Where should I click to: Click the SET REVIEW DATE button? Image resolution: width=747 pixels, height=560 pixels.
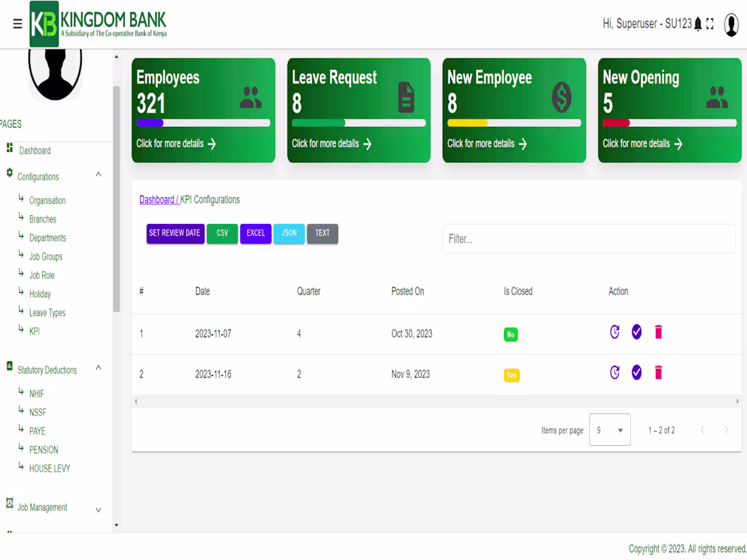click(175, 233)
